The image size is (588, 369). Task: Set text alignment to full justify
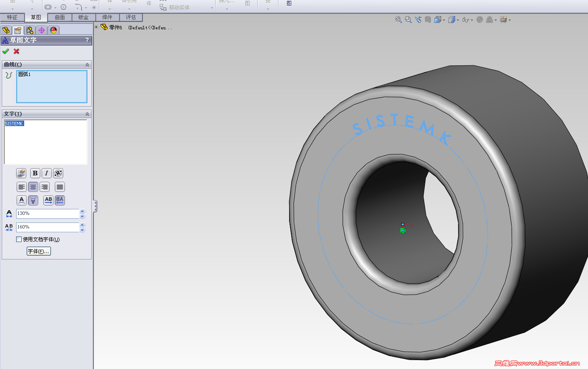coord(60,187)
